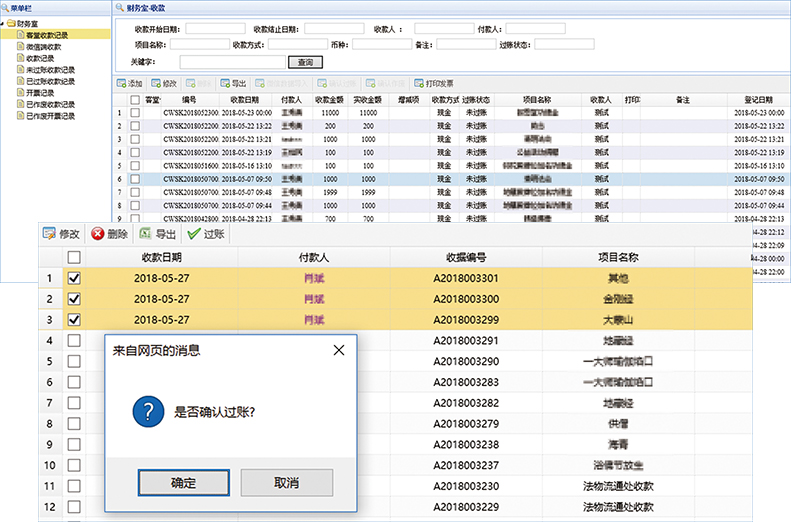Open the 收款方式 filter field
The width and height of the screenshot is (791, 522).
click(x=298, y=44)
